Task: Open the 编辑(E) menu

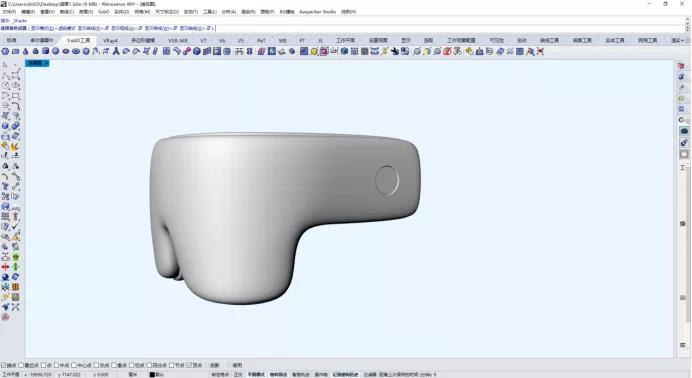Action: click(x=28, y=12)
